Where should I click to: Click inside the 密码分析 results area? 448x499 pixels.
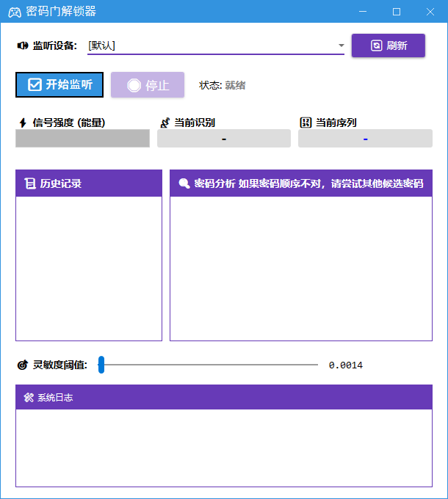[x=301, y=269]
